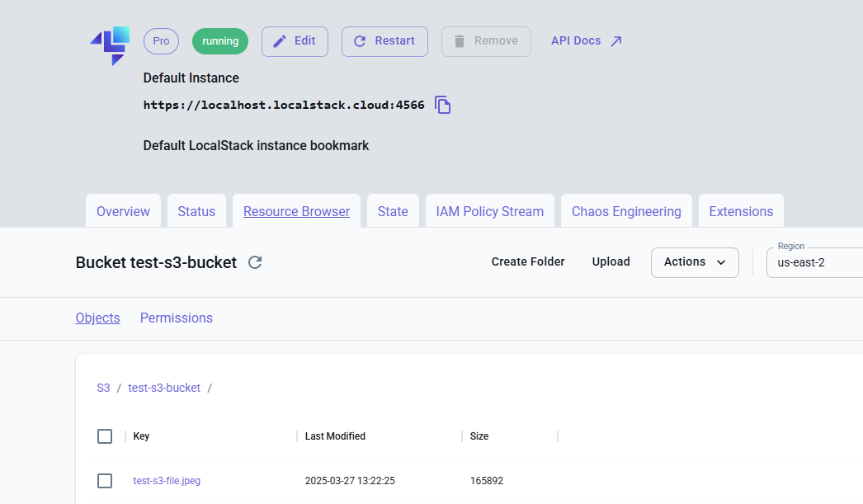Open the Extensions tab
The image size is (863, 504).
pyautogui.click(x=741, y=211)
